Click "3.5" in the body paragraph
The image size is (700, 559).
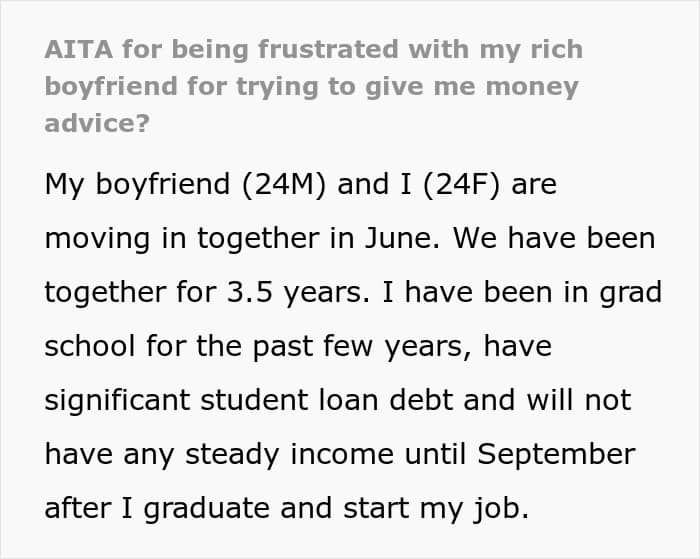(x=250, y=292)
